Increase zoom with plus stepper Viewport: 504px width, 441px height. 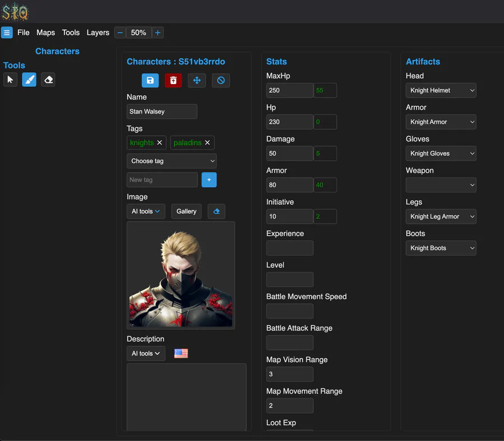pos(157,33)
